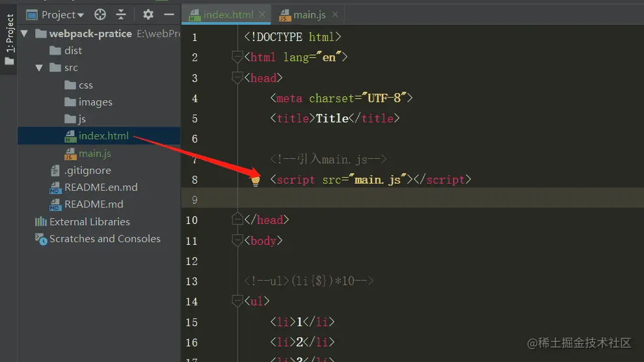
Task: Collapse the src folder arrow
Action: (x=39, y=68)
